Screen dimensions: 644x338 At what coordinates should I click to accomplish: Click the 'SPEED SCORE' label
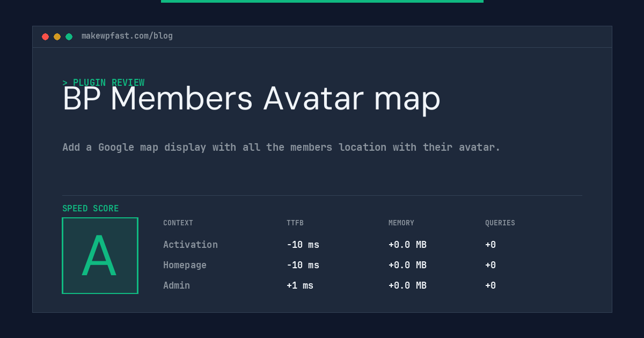pos(91,209)
